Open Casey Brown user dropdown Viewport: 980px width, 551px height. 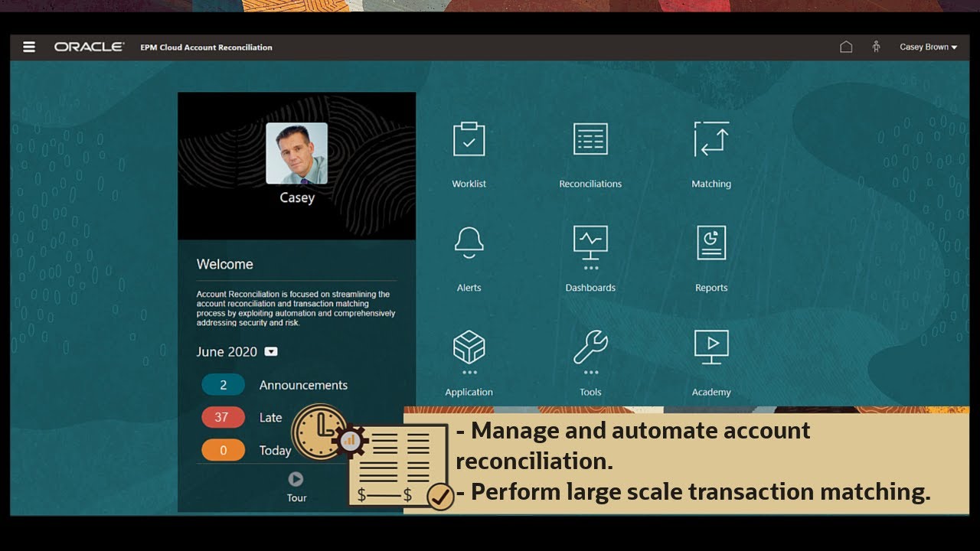point(929,47)
